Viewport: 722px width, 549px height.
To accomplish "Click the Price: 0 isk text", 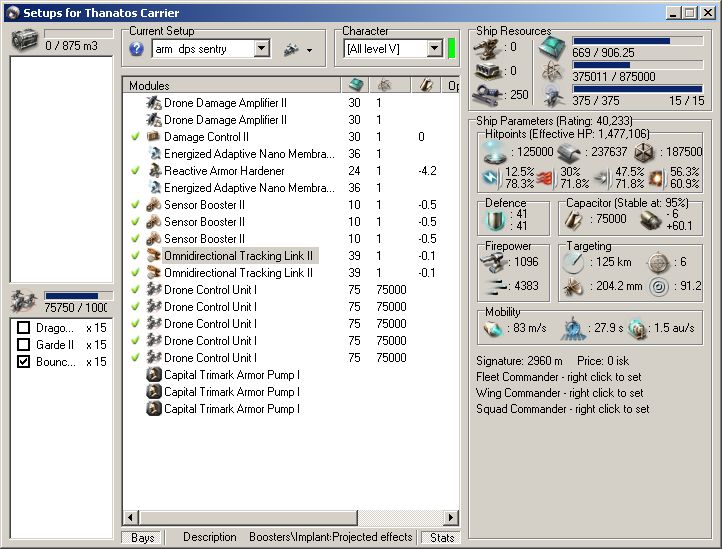I will click(603, 361).
